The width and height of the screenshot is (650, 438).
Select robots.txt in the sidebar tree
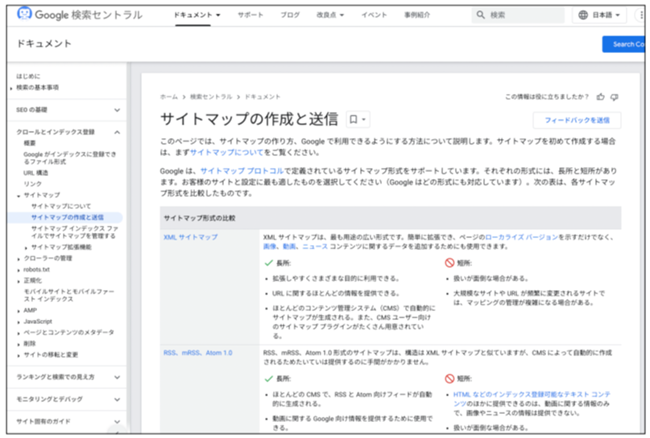tap(35, 269)
